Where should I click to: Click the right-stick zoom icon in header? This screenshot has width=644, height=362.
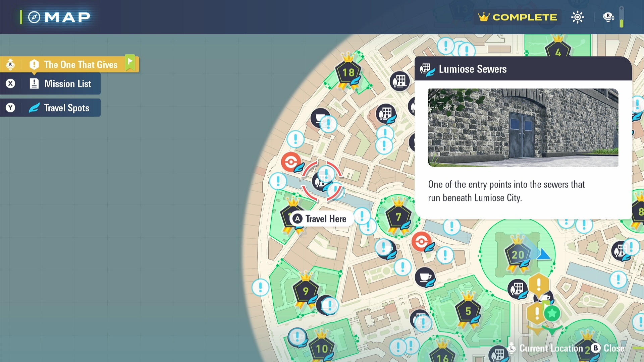608,17
